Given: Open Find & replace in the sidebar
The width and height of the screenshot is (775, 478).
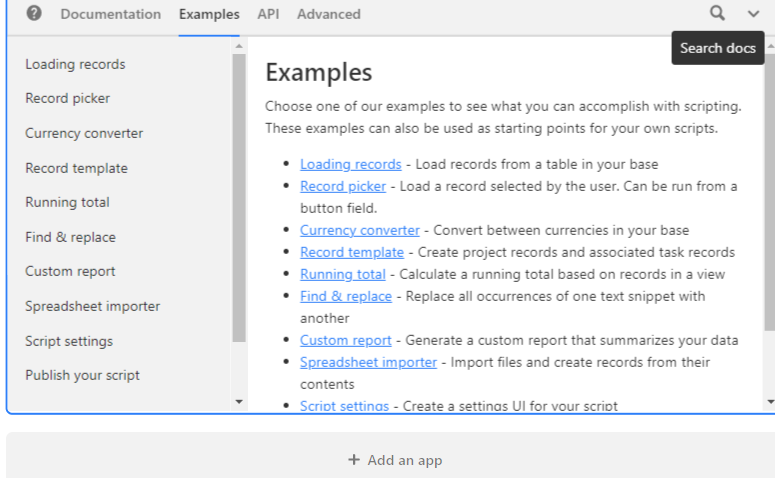Looking at the screenshot, I should [70, 237].
